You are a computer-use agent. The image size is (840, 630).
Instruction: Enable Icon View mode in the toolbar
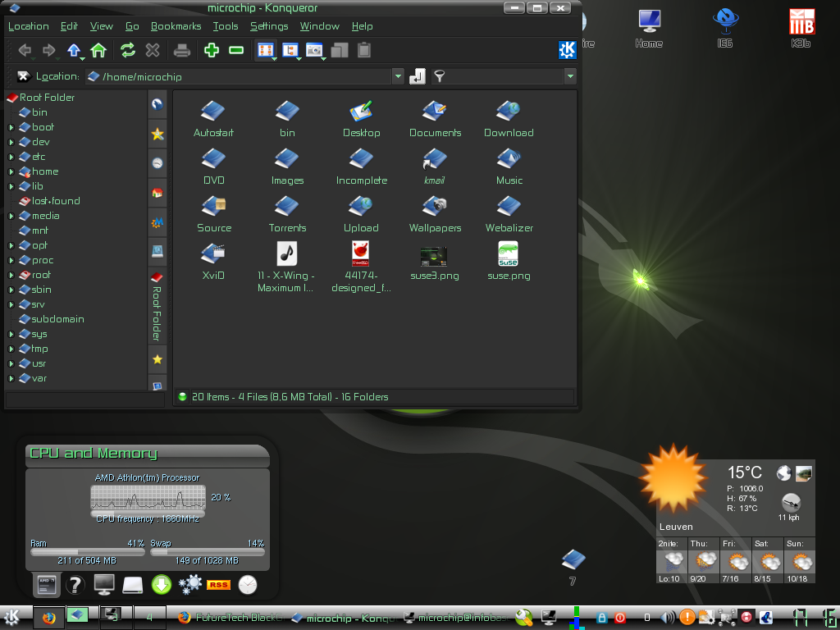[266, 50]
